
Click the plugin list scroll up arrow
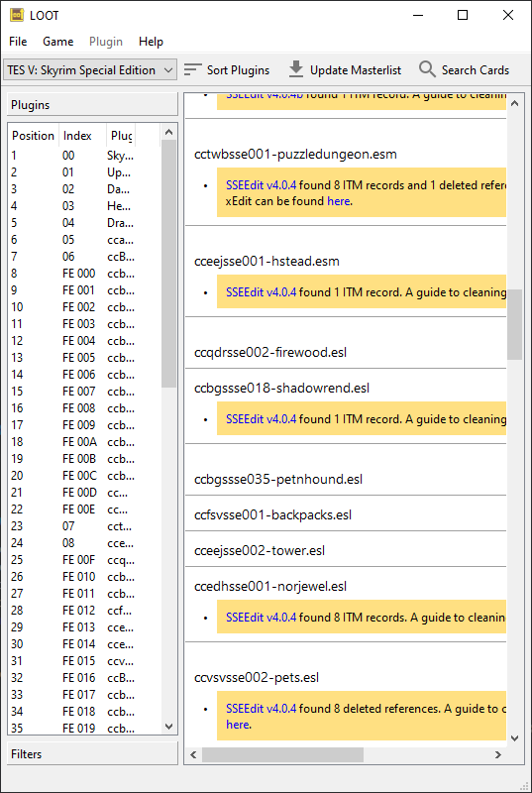tap(169, 132)
